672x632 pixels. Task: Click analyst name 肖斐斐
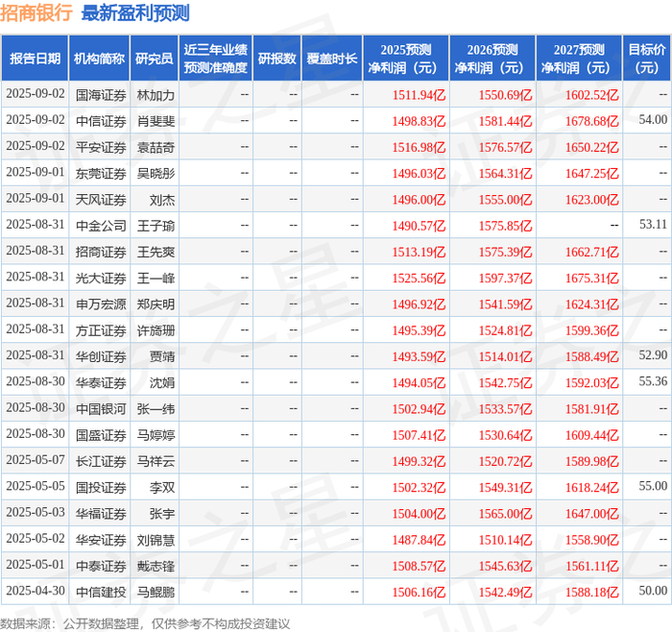click(156, 121)
